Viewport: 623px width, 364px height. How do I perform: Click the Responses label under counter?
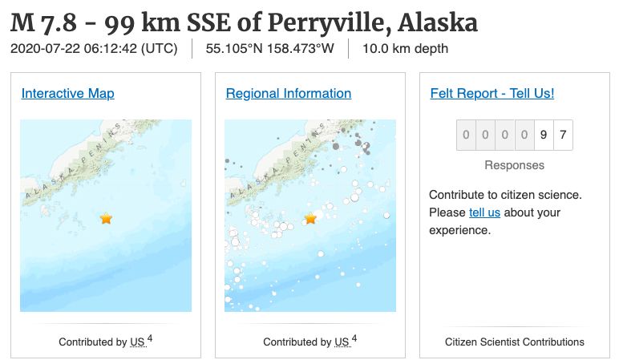[x=514, y=165]
